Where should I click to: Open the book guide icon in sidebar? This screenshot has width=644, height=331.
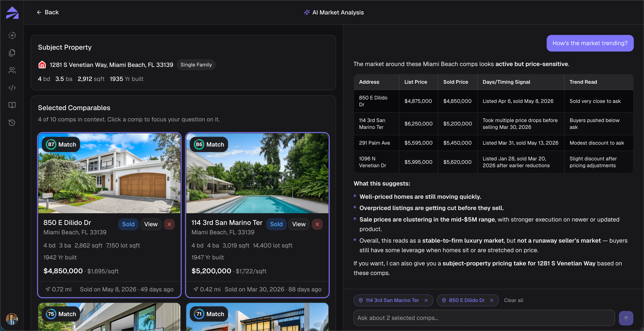(x=12, y=105)
